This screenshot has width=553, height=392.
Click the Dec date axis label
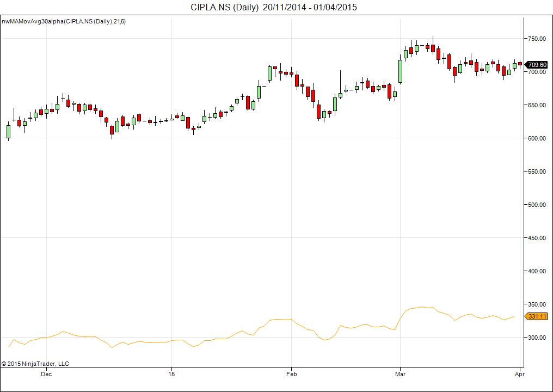(46, 374)
